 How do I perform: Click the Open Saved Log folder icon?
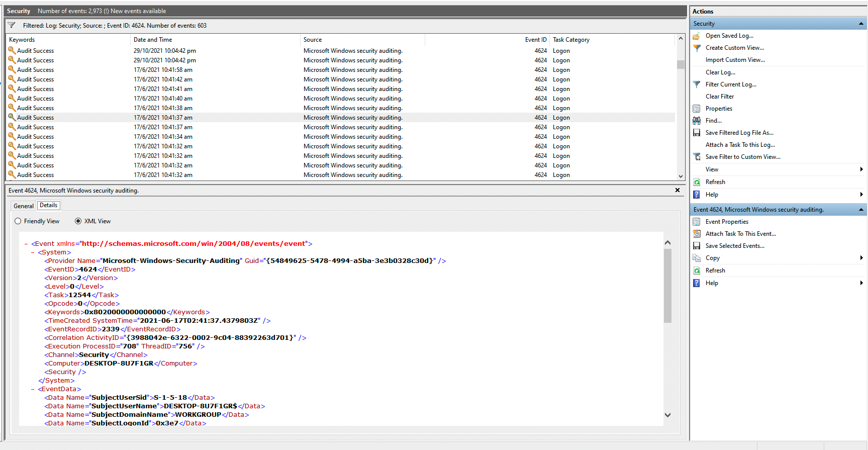[x=697, y=36]
